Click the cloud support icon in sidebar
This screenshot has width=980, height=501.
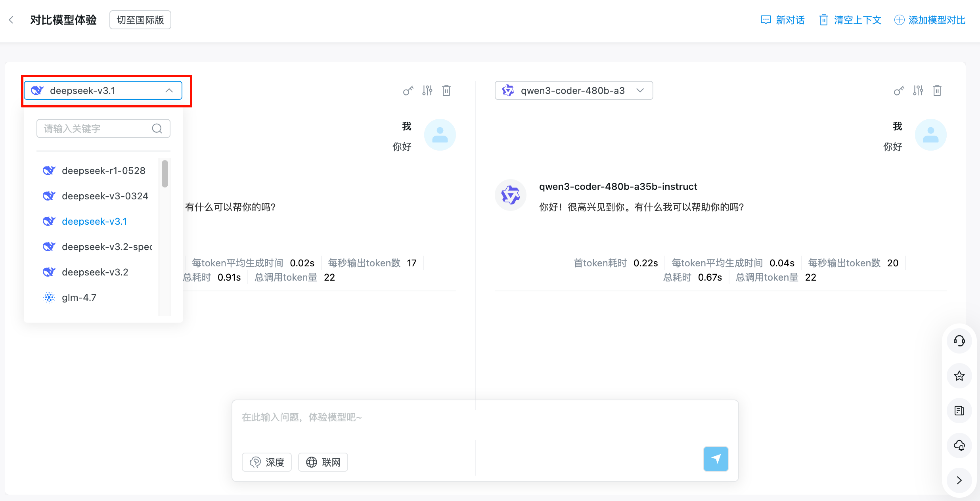click(959, 446)
